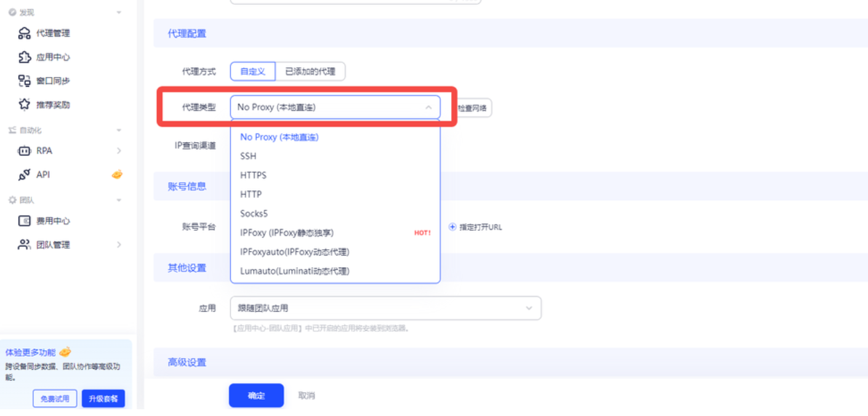This screenshot has height=416, width=868.
Task: Collapse the 代理类型 dropdown
Action: pos(428,107)
